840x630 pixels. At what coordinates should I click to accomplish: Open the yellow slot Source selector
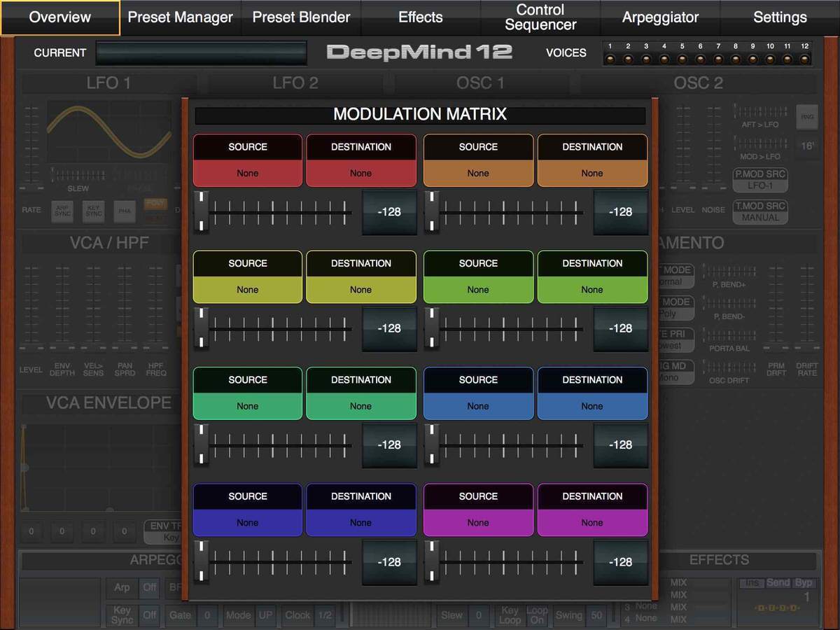coord(248,276)
